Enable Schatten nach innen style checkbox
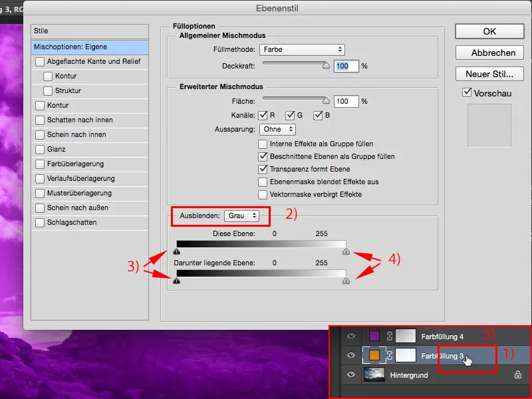 [x=40, y=120]
